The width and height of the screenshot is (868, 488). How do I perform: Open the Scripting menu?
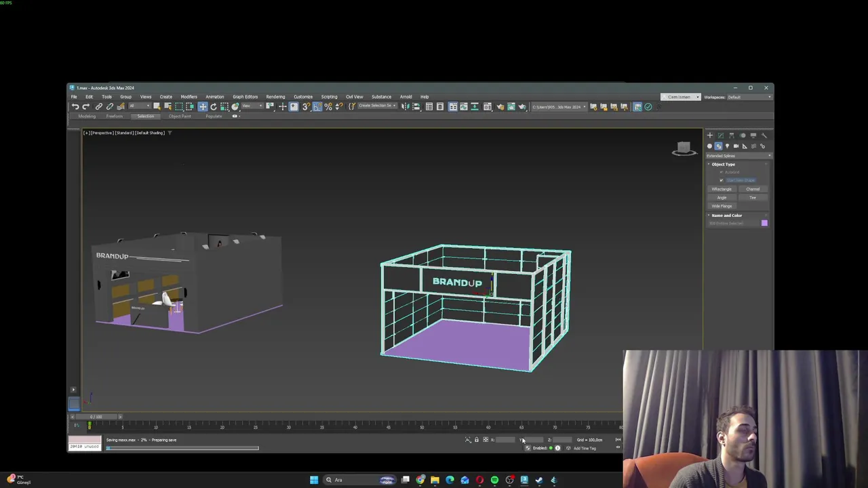[329, 97]
